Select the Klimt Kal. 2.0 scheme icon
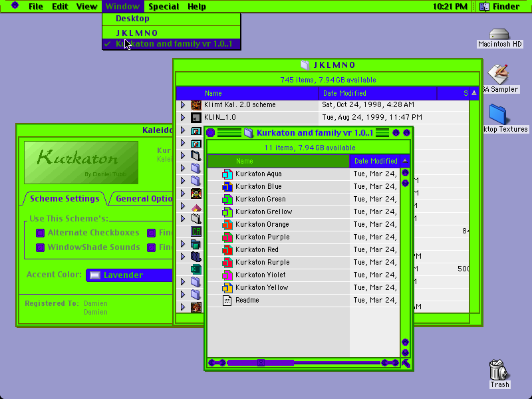The image size is (532, 399). 196,105
